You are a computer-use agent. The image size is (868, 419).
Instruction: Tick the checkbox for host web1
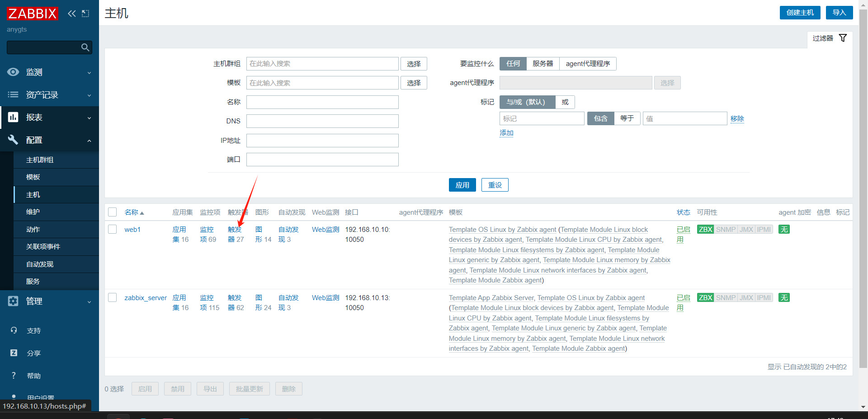pos(113,229)
